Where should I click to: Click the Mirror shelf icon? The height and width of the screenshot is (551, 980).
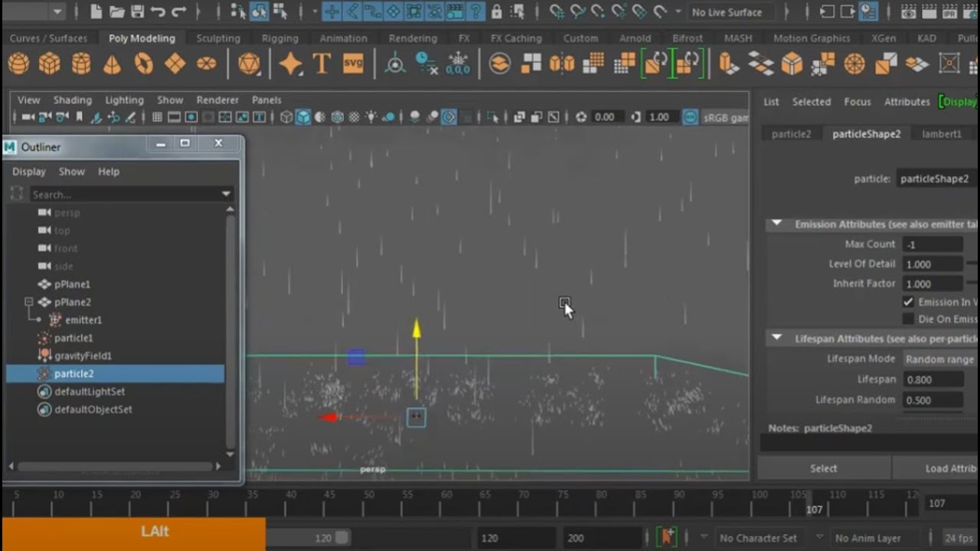point(562,64)
